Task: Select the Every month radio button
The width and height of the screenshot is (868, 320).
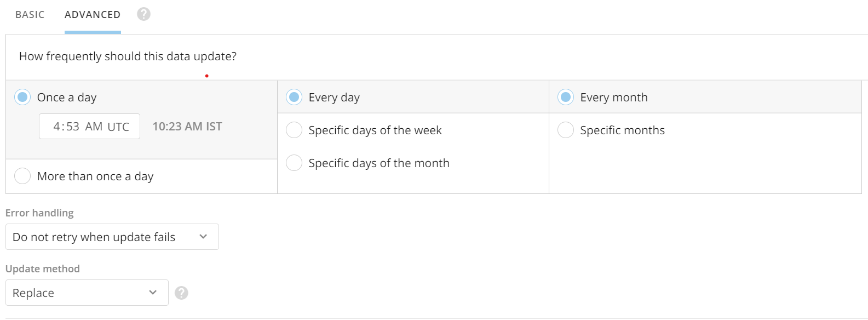Action: click(566, 98)
